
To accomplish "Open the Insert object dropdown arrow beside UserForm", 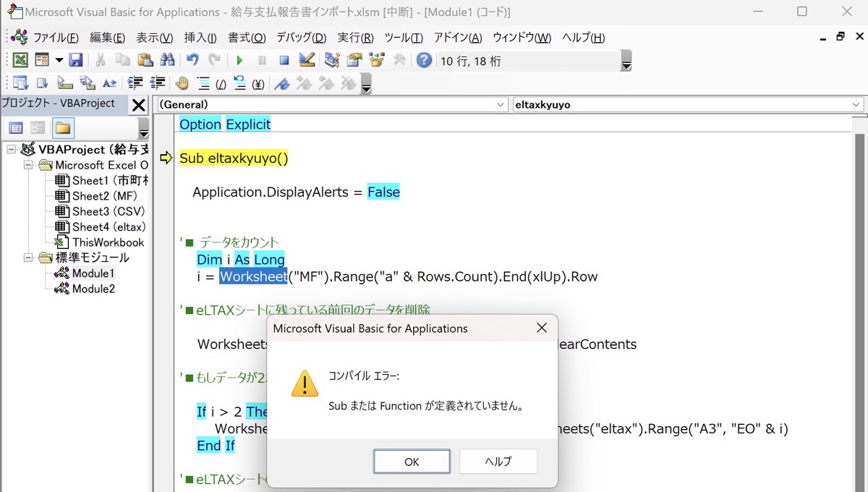I will 59,60.
